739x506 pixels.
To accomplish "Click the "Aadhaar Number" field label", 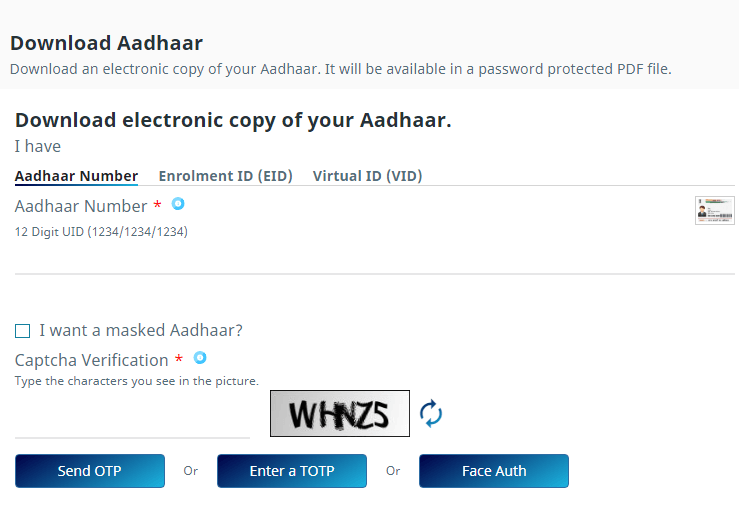I will pos(81,206).
